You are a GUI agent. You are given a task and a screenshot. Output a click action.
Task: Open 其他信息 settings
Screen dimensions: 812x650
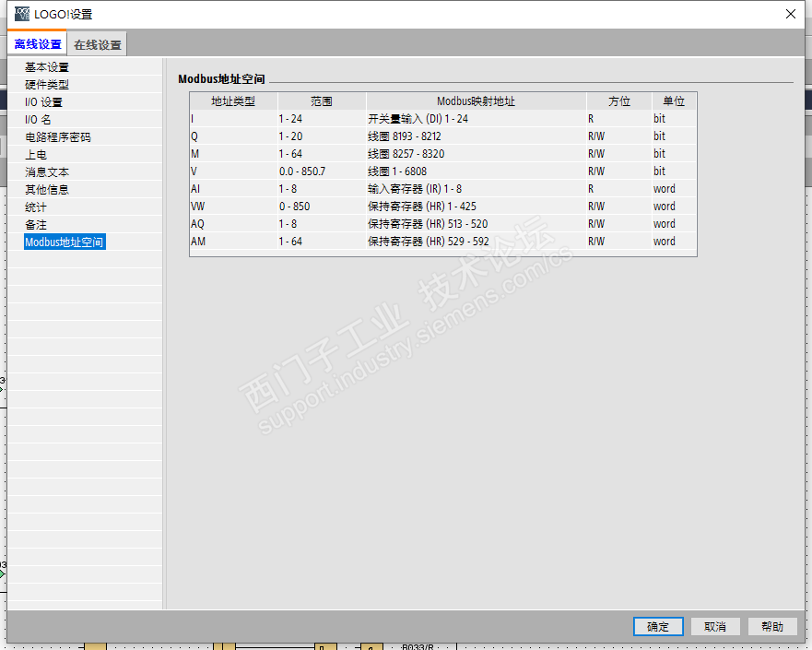47,190
